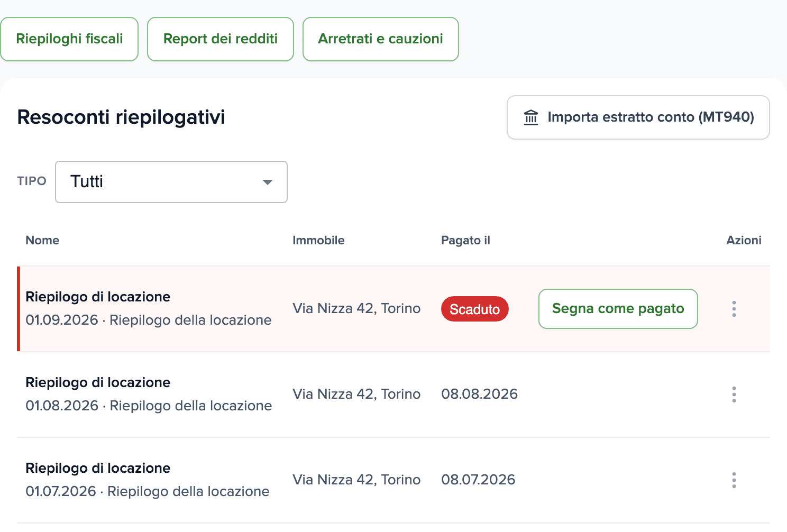This screenshot has width=787, height=532.
Task: Sort by Nome column header
Action: [42, 240]
